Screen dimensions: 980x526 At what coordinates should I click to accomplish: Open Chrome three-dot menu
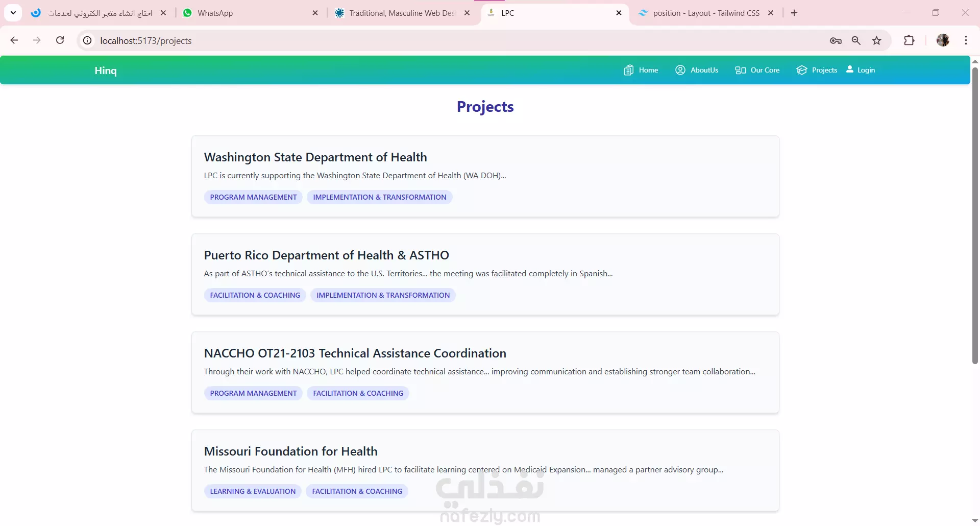pos(966,40)
